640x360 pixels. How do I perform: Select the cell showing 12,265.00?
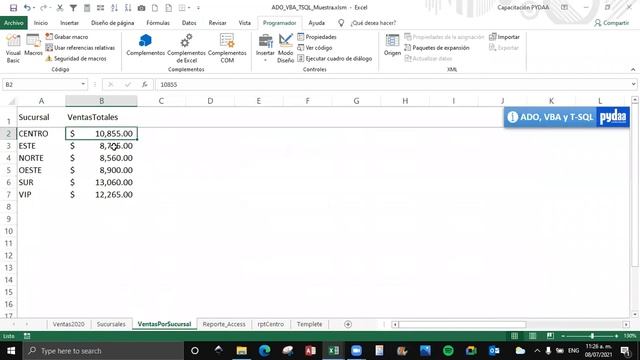(x=101, y=195)
